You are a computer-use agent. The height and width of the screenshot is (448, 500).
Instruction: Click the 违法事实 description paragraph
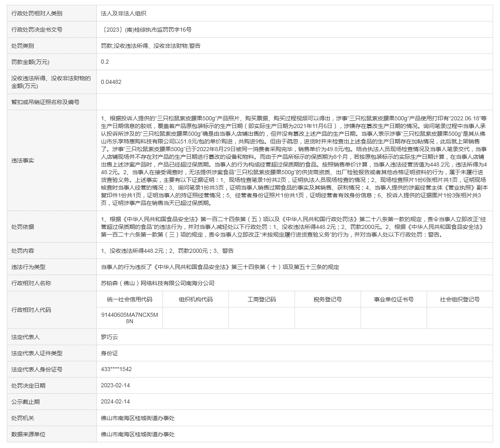[295, 160]
